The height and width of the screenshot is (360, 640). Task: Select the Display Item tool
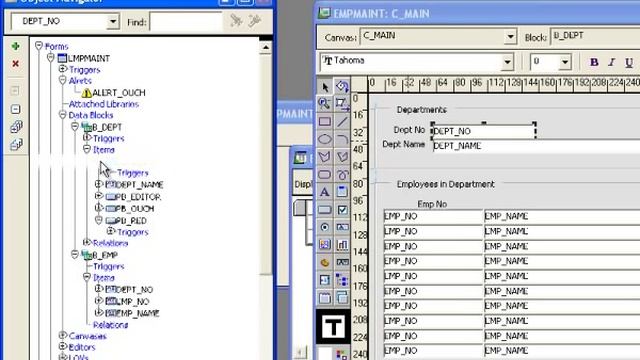(x=342, y=262)
